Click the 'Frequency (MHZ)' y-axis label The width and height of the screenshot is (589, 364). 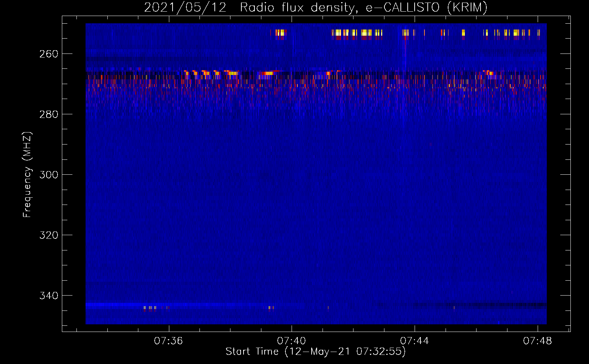27,174
